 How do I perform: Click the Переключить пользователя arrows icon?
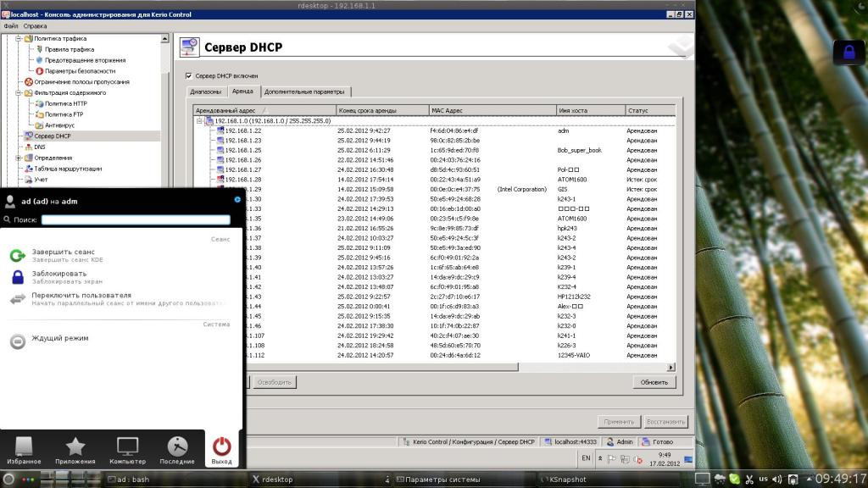pos(18,299)
